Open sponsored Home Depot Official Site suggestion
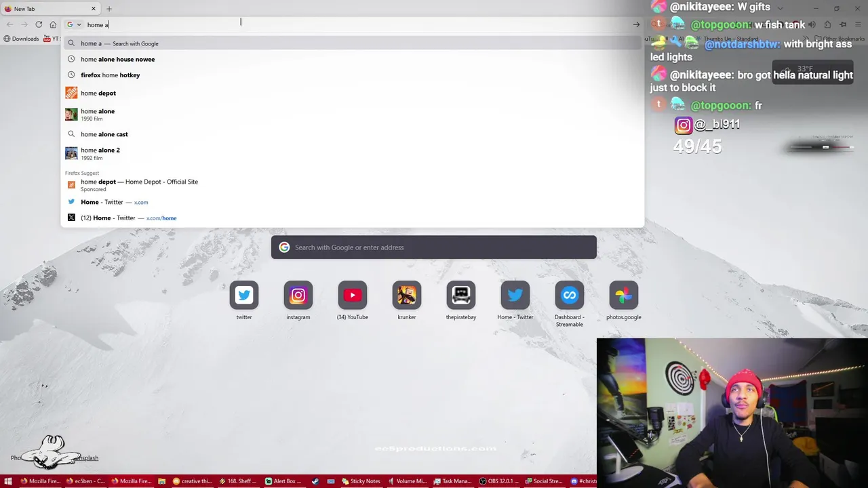The width and height of the screenshot is (868, 488). 353,185
